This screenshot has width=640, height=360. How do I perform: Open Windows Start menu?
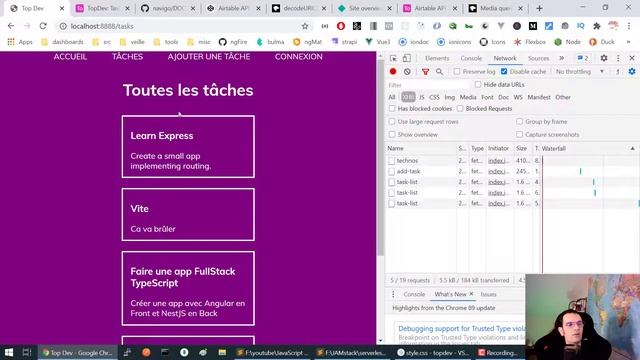tap(9, 352)
